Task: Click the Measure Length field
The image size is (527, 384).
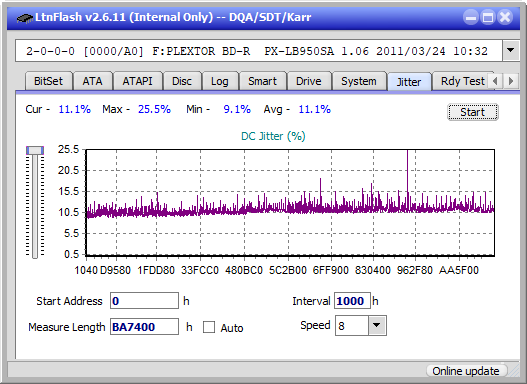Action: pyautogui.click(x=145, y=327)
